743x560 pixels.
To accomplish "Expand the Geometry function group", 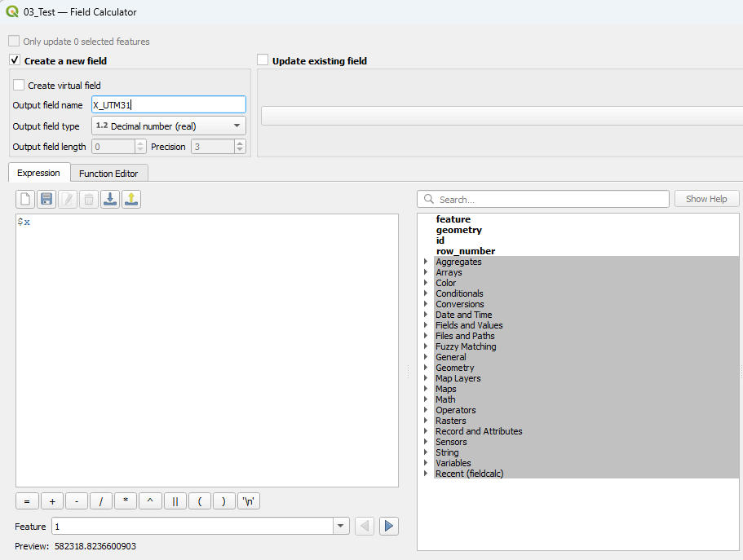I will pyautogui.click(x=426, y=368).
